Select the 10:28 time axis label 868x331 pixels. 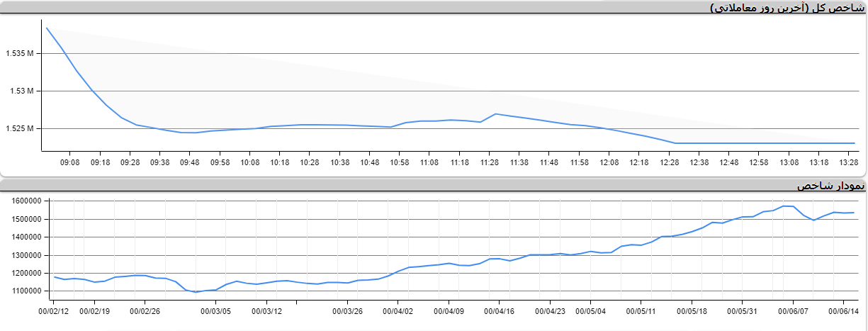tap(310, 162)
